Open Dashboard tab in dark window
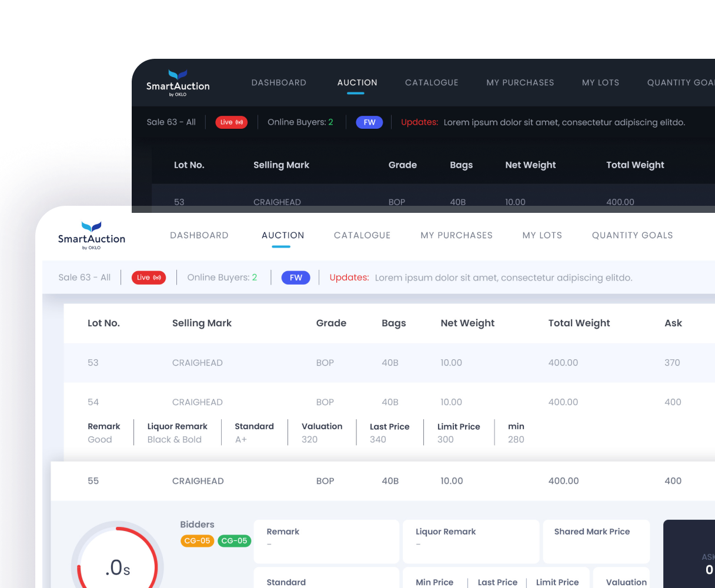This screenshot has width=715, height=588. tap(279, 83)
